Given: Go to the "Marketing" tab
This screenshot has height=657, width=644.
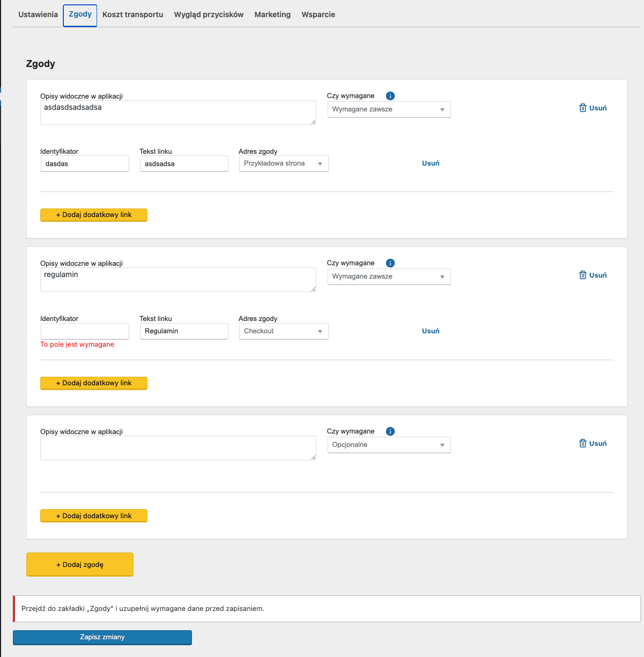Looking at the screenshot, I should [x=272, y=14].
